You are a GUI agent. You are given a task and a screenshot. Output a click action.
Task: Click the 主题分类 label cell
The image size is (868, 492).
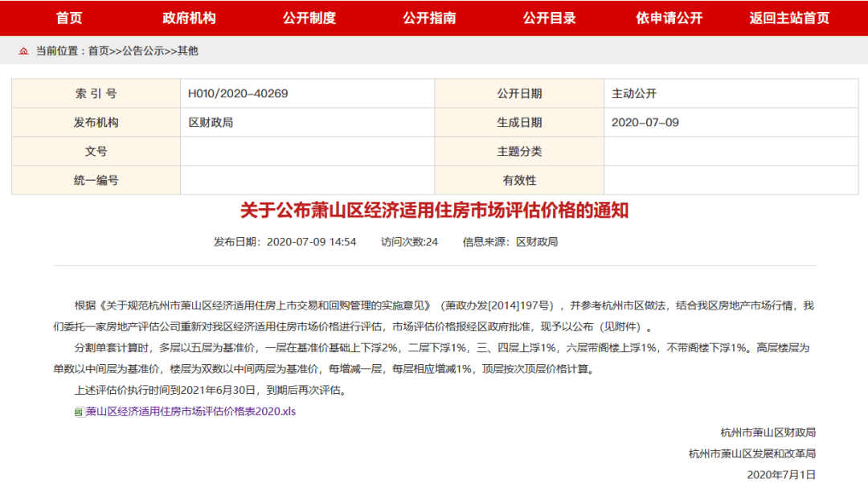(x=519, y=151)
